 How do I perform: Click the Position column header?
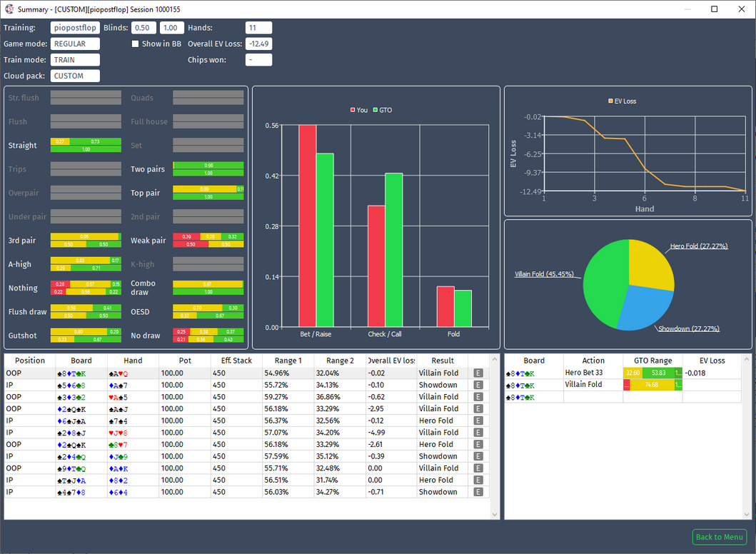point(30,361)
